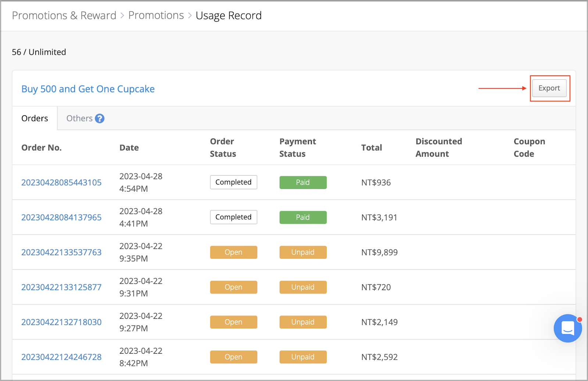Click the help question mark icon beside Others
The width and height of the screenshot is (588, 381).
tap(100, 118)
